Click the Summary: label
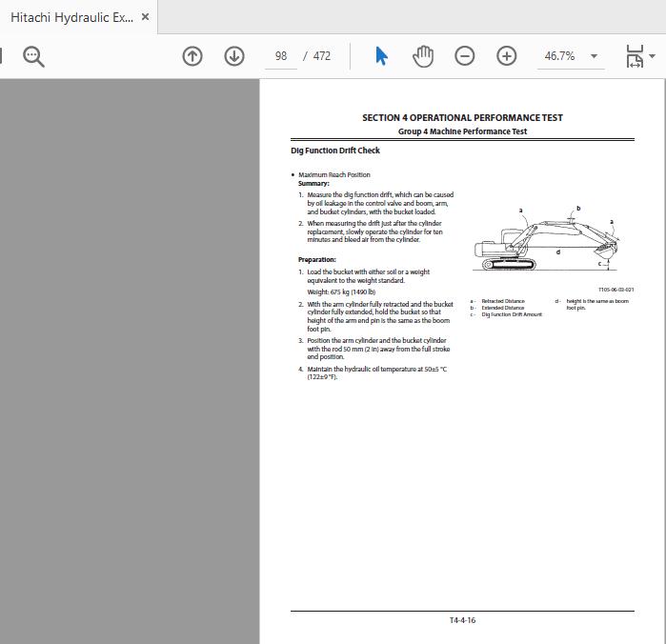 (x=313, y=184)
